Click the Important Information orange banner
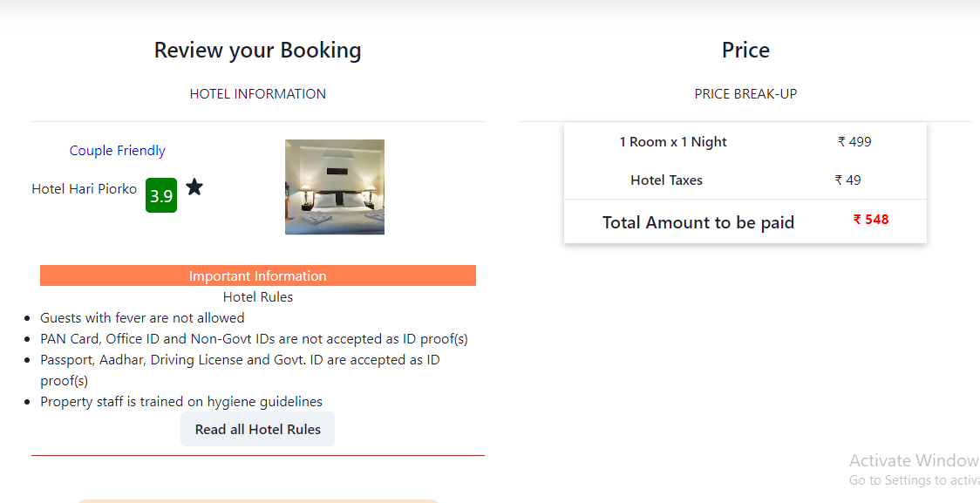 point(257,275)
